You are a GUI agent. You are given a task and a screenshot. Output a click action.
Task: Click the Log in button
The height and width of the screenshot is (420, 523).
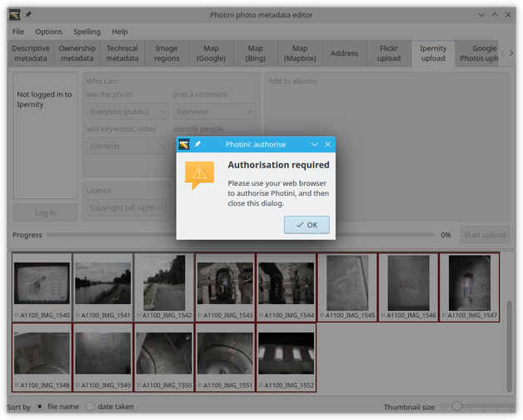(x=45, y=212)
